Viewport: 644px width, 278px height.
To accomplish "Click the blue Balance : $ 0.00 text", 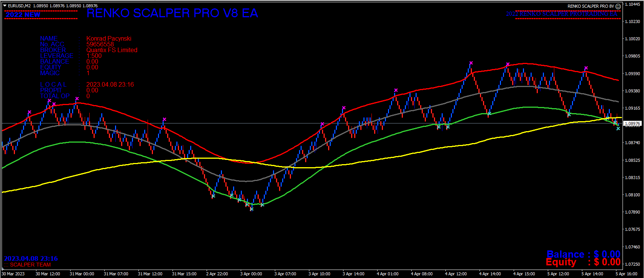I will click(x=583, y=254).
